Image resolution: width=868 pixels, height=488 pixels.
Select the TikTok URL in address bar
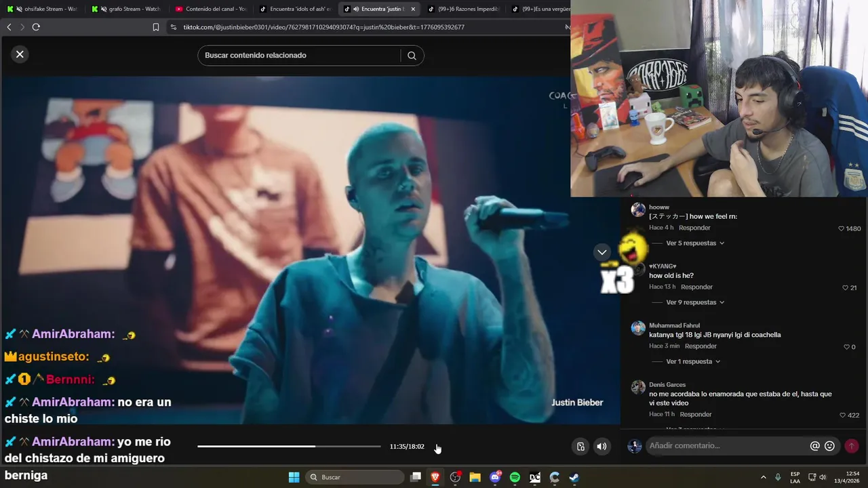point(323,27)
